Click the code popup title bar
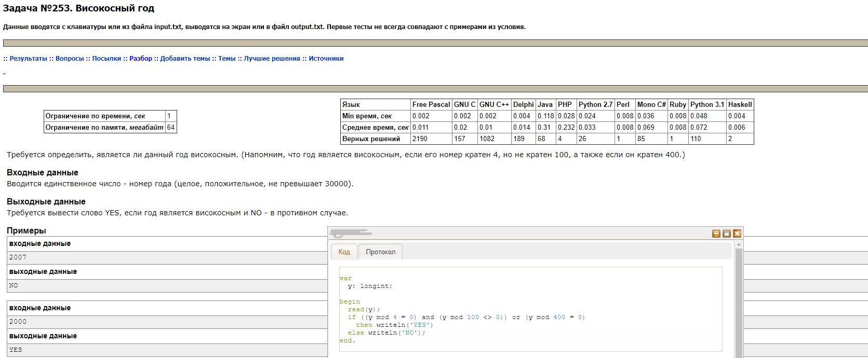 tap(519, 233)
